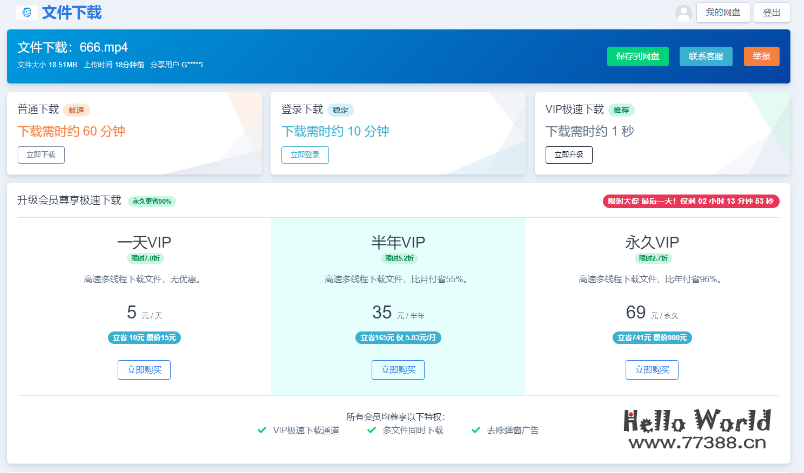This screenshot has height=473, width=804.
Task: Click the 立省10元 原价15元 badge
Action: coord(144,338)
